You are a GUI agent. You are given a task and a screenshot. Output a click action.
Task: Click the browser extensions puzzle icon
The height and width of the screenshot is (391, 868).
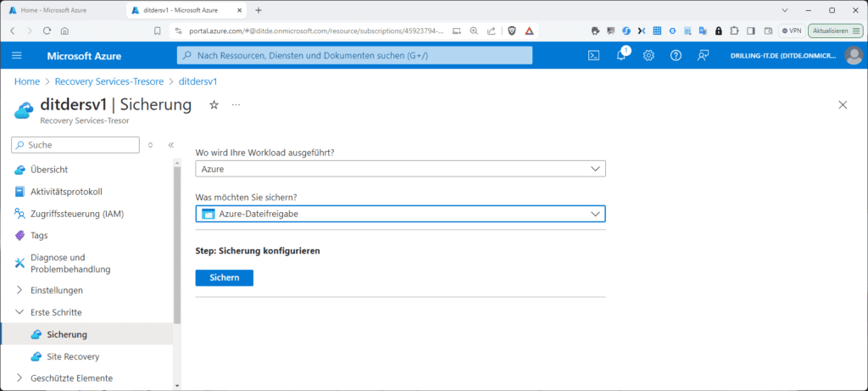pyautogui.click(x=735, y=31)
